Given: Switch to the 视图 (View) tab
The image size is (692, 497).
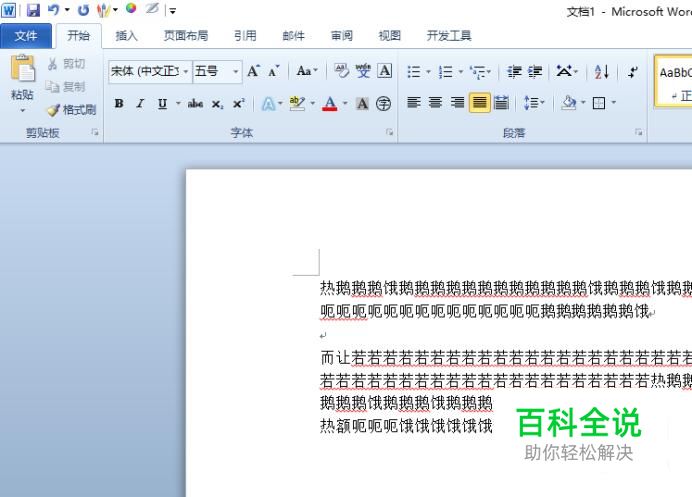Looking at the screenshot, I should coord(389,36).
